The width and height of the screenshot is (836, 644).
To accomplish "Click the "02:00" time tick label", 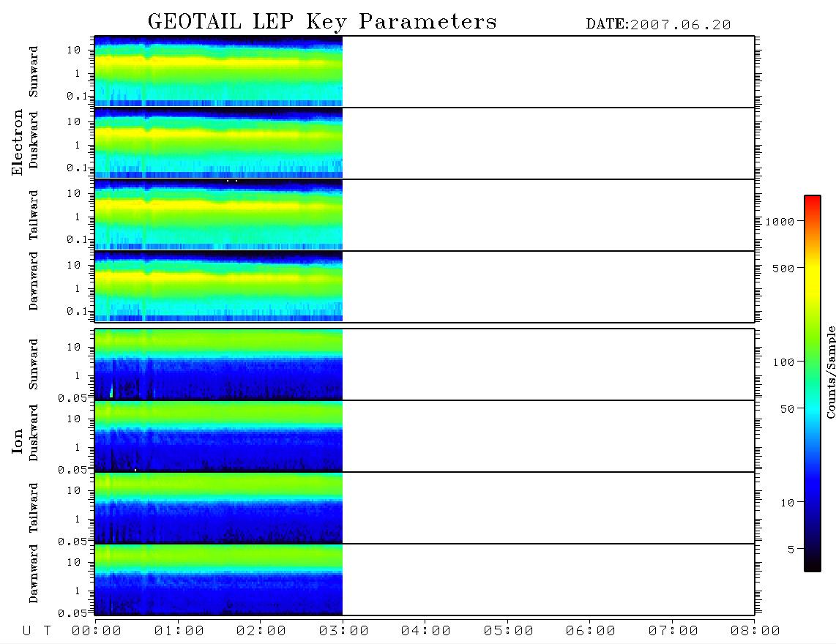I will [x=261, y=632].
